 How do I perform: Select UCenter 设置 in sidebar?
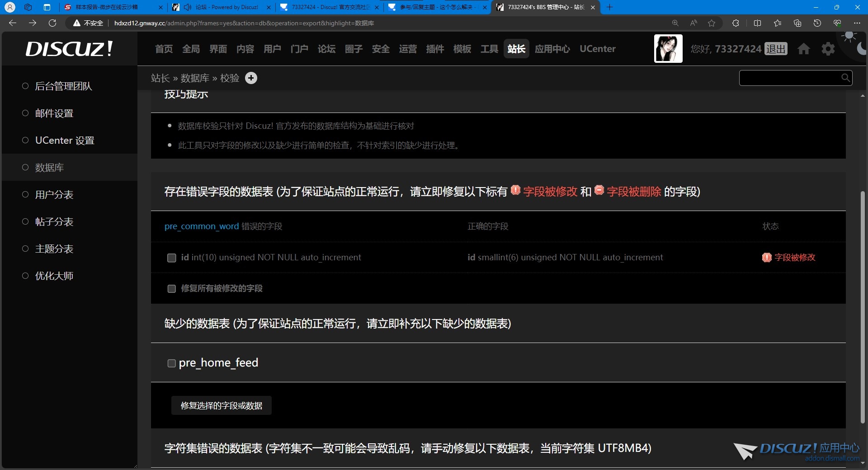point(65,141)
